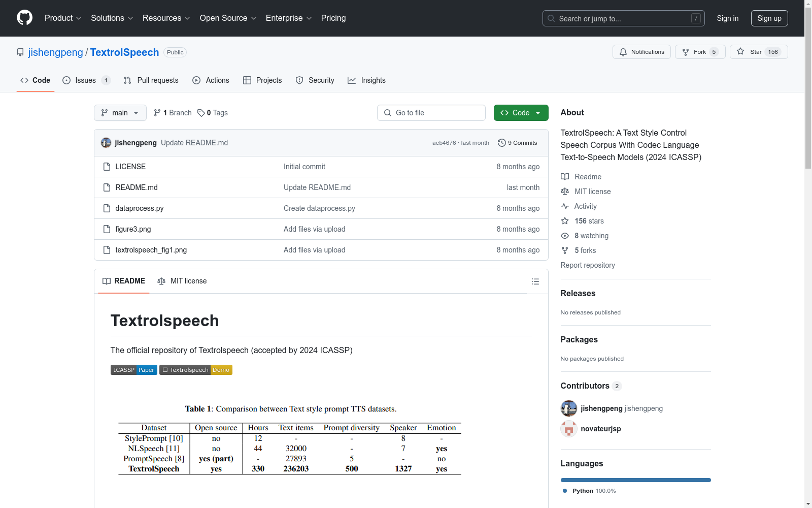Click the Sign in link
812x508 pixels.
(x=728, y=18)
